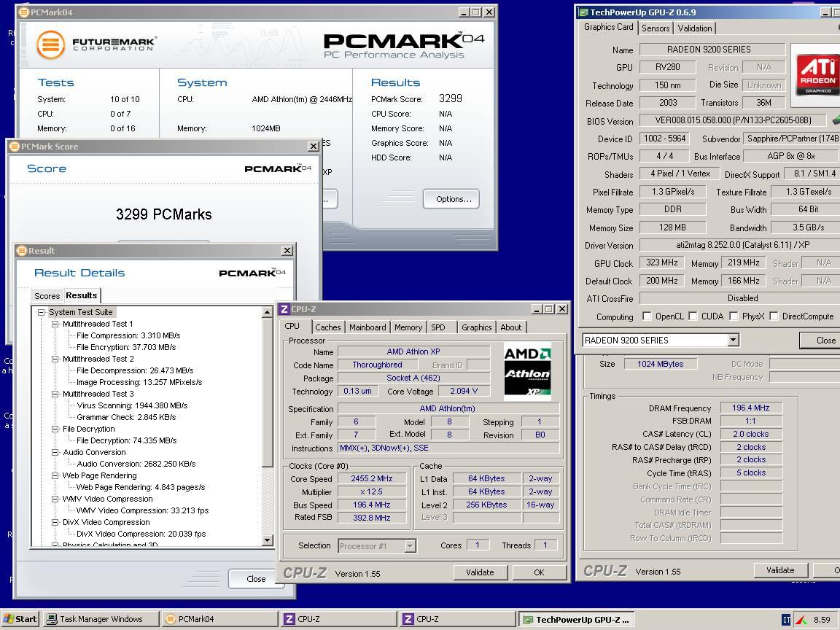Collapse the Audio Conversion node
The width and height of the screenshot is (840, 630).
[x=55, y=452]
